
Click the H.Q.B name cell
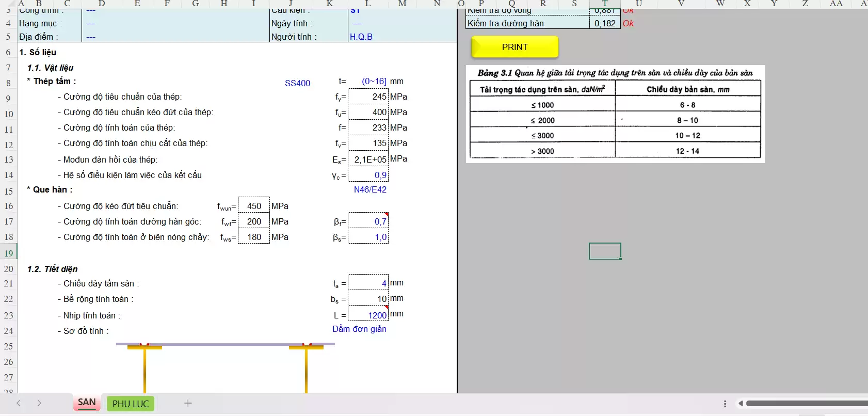pyautogui.click(x=361, y=37)
